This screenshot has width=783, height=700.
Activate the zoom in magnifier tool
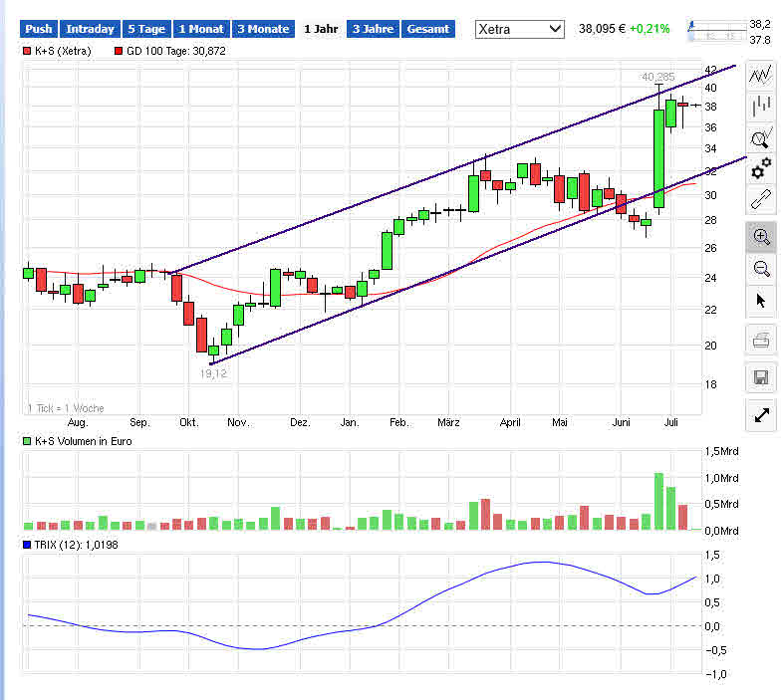coord(761,236)
